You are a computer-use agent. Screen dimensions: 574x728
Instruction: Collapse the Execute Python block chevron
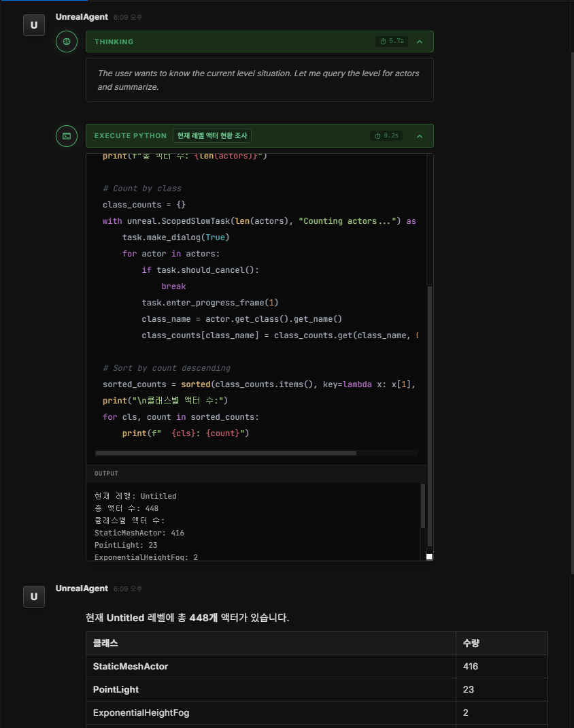420,135
